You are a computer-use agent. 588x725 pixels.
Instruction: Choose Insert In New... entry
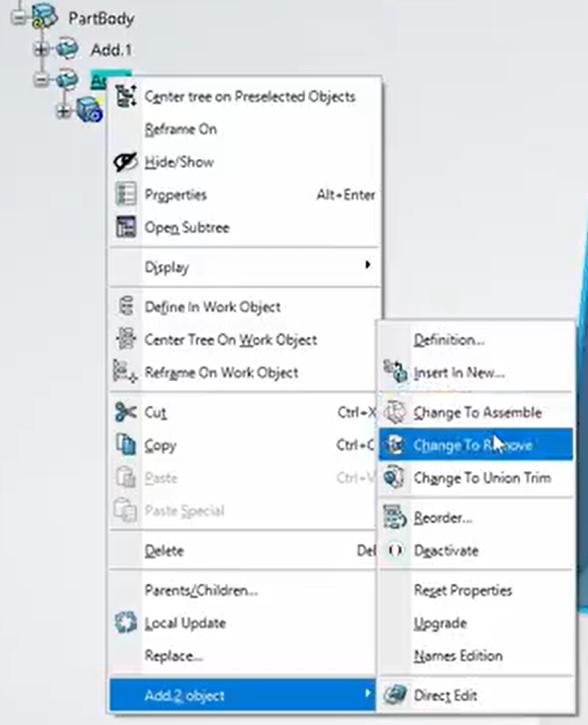(x=477, y=373)
